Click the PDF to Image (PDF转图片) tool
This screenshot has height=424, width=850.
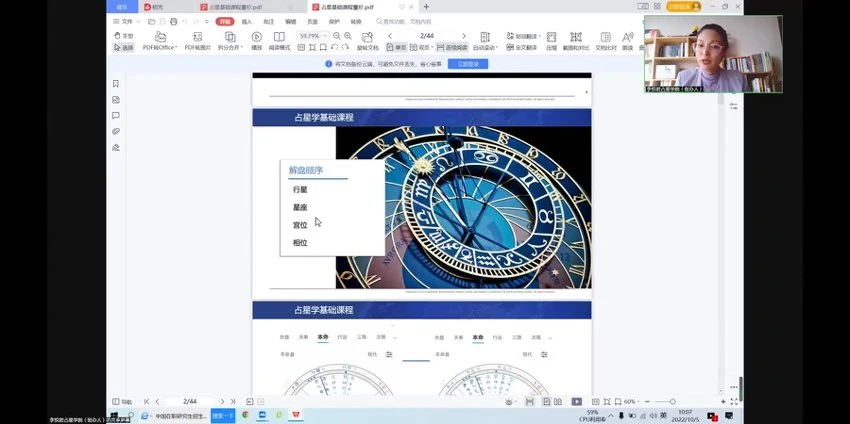point(198,41)
